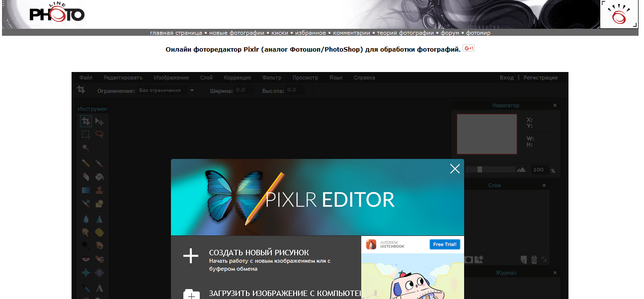The height and width of the screenshot is (299, 644).
Task: Click trash icon to delete layer
Action: pyautogui.click(x=534, y=260)
